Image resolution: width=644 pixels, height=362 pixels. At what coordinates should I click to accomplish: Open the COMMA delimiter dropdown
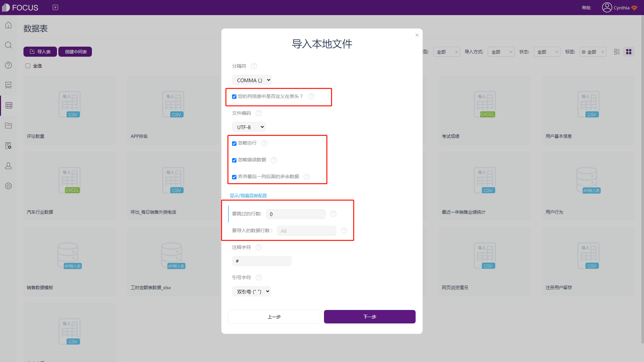(252, 80)
